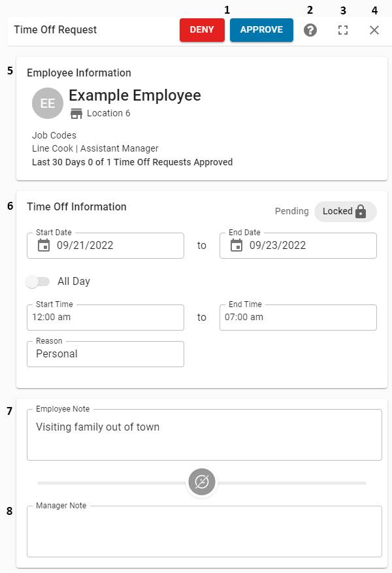Close the Time Off Request dialog
The width and height of the screenshot is (392, 573).
click(374, 29)
